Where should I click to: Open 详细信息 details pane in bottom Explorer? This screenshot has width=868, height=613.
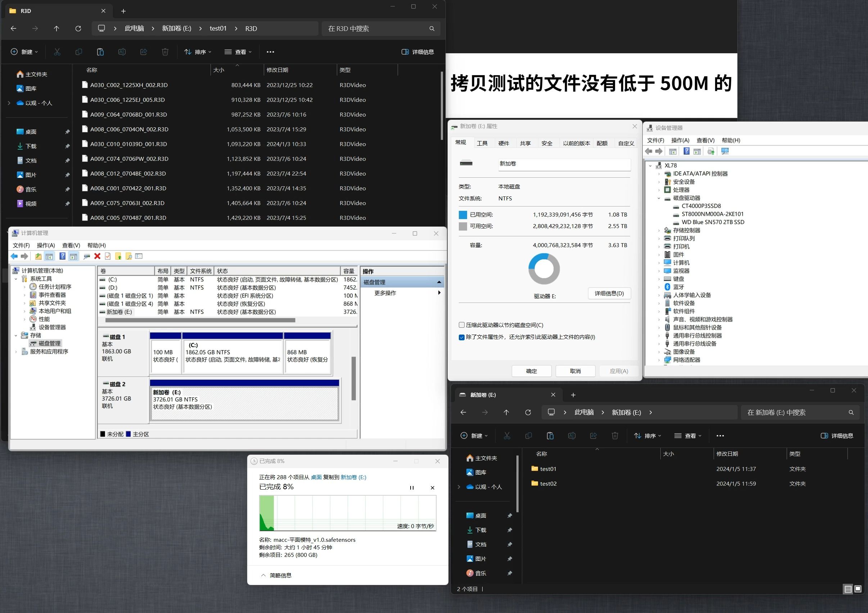click(837, 435)
